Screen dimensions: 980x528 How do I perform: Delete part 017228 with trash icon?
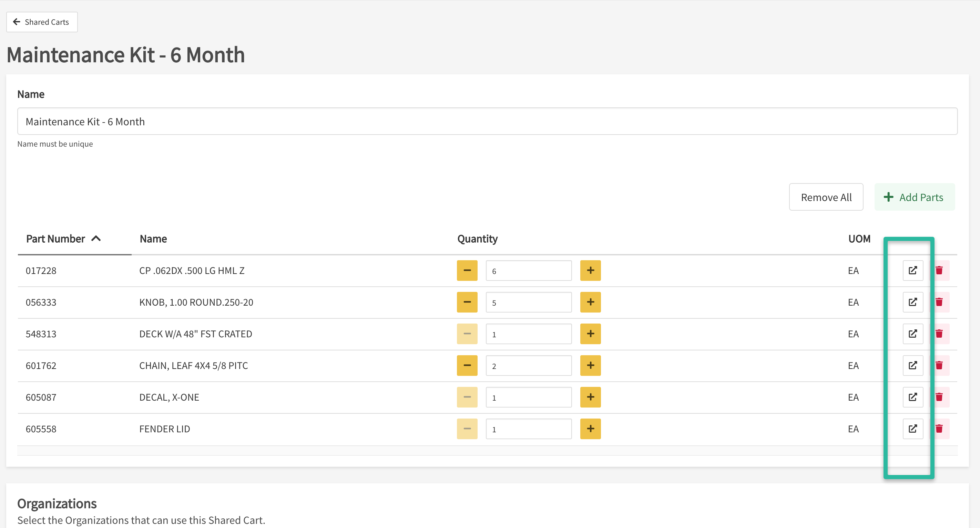(x=939, y=271)
